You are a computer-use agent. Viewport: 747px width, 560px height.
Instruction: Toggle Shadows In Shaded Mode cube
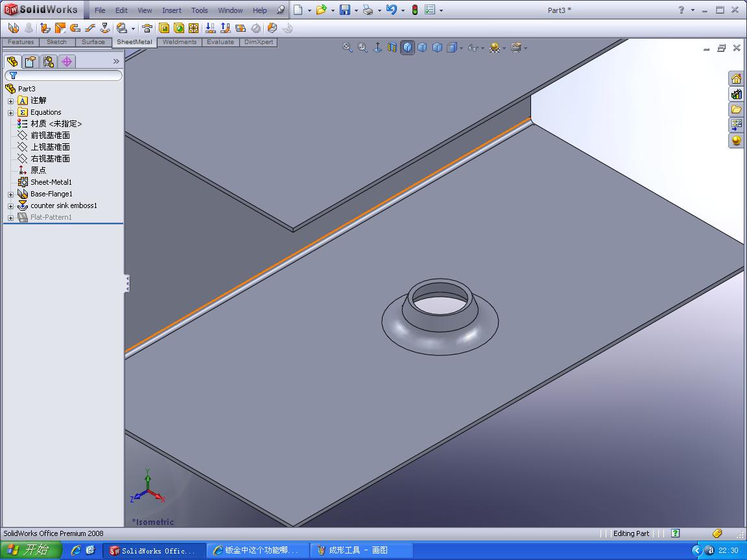(x=437, y=47)
